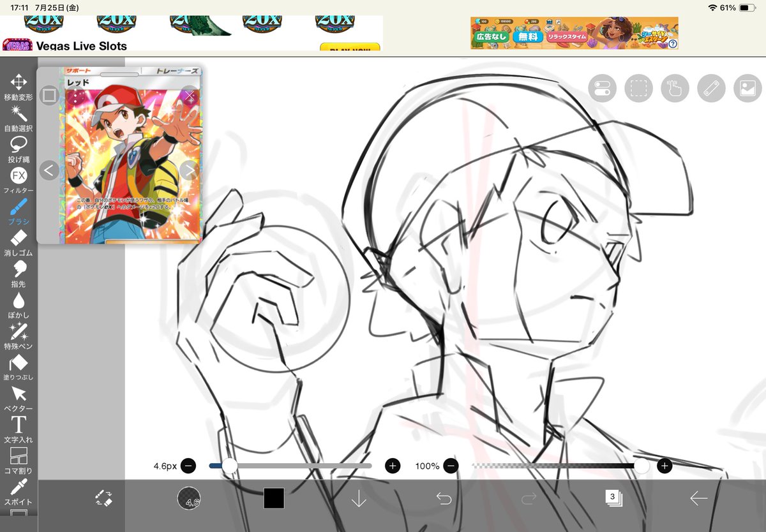This screenshot has width=766, height=532.
Task: Open the stabilizer hand icon
Action: point(675,89)
